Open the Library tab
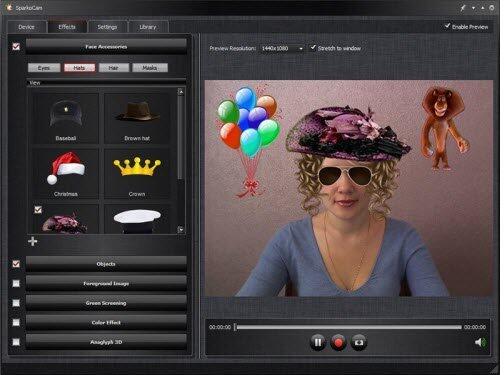The image size is (504, 375). pyautogui.click(x=148, y=27)
